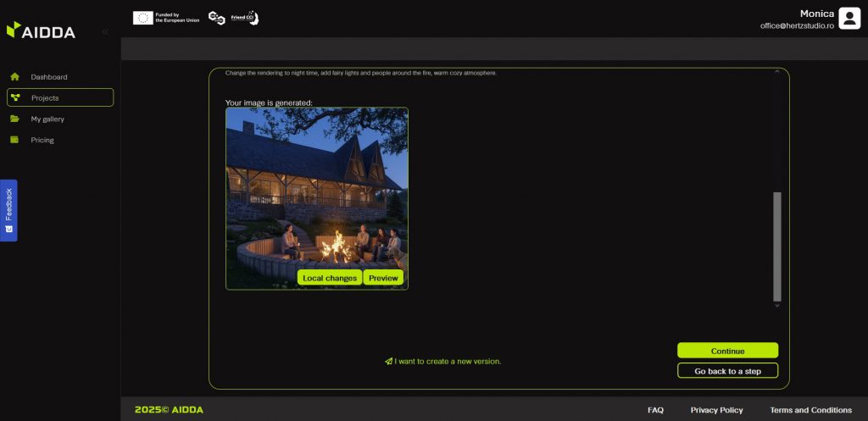Open the Feedback side tab
The image size is (868, 421).
[8, 210]
